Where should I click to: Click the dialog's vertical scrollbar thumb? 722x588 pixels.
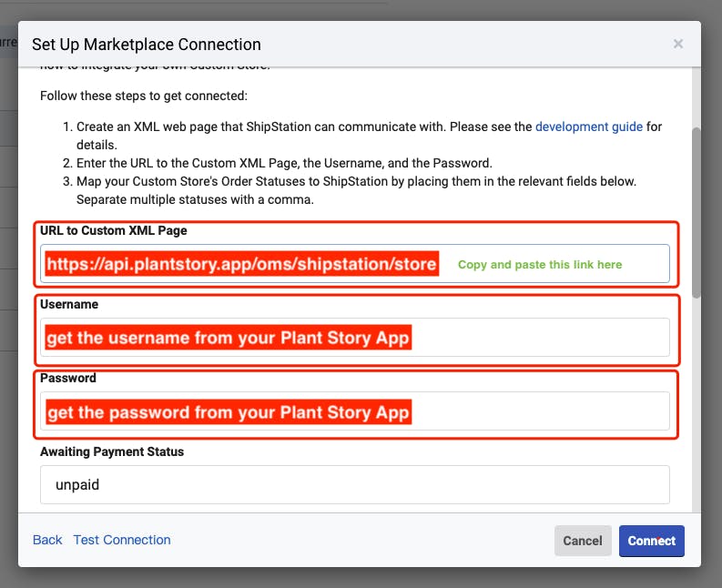click(x=697, y=213)
